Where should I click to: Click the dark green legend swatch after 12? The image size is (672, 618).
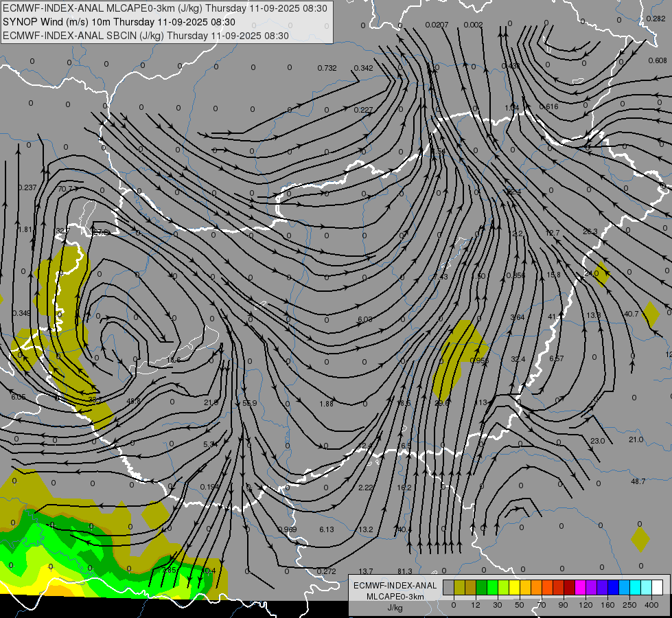click(481, 587)
